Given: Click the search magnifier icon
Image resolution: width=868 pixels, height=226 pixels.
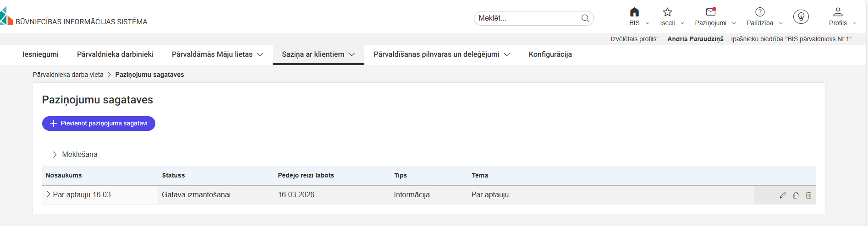Looking at the screenshot, I should (585, 18).
